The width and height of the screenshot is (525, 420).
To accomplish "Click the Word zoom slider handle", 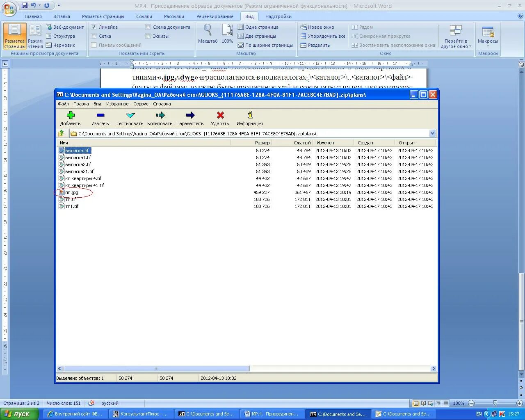I will pyautogui.click(x=495, y=403).
